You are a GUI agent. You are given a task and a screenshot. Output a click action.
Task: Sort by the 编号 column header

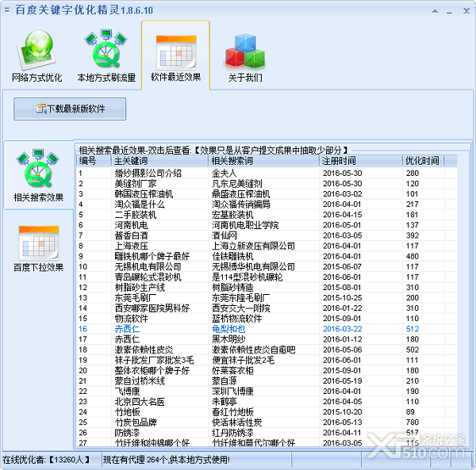coord(94,161)
